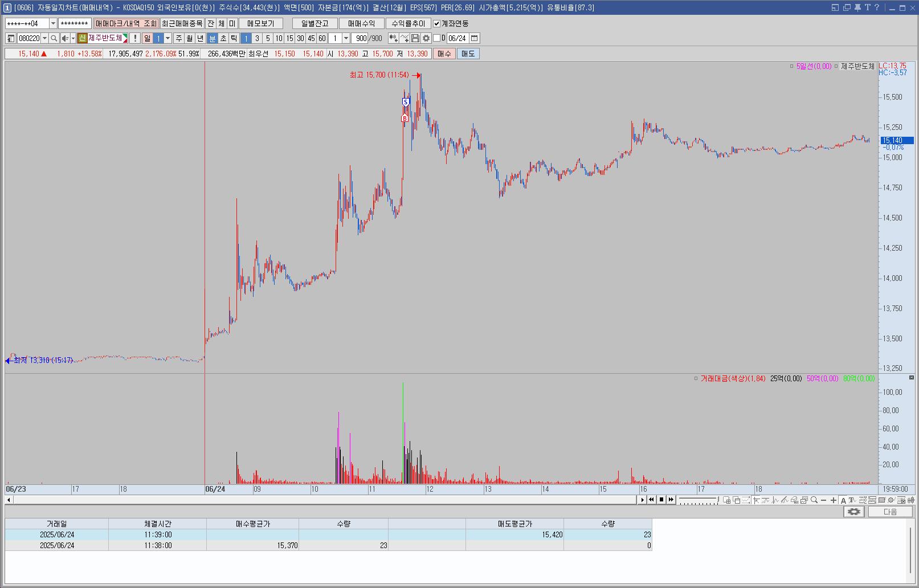This screenshot has width=919, height=588.
Task: Select the 60 minute interval button
Action: pyautogui.click(x=322, y=38)
